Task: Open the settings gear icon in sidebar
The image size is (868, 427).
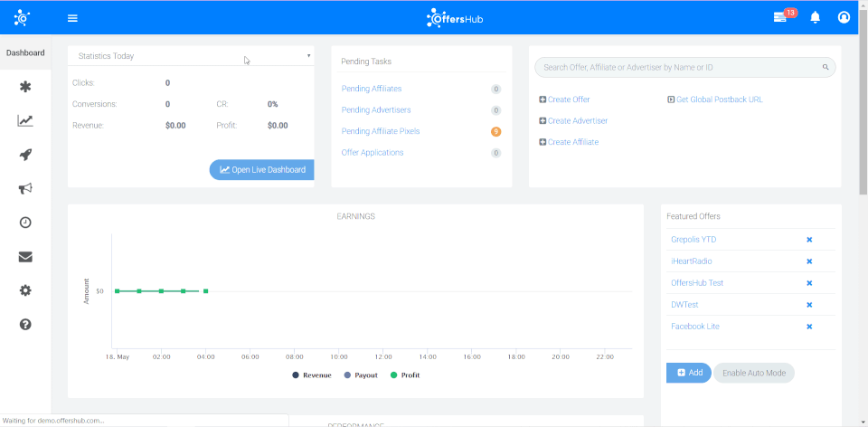Action: pyautogui.click(x=25, y=290)
